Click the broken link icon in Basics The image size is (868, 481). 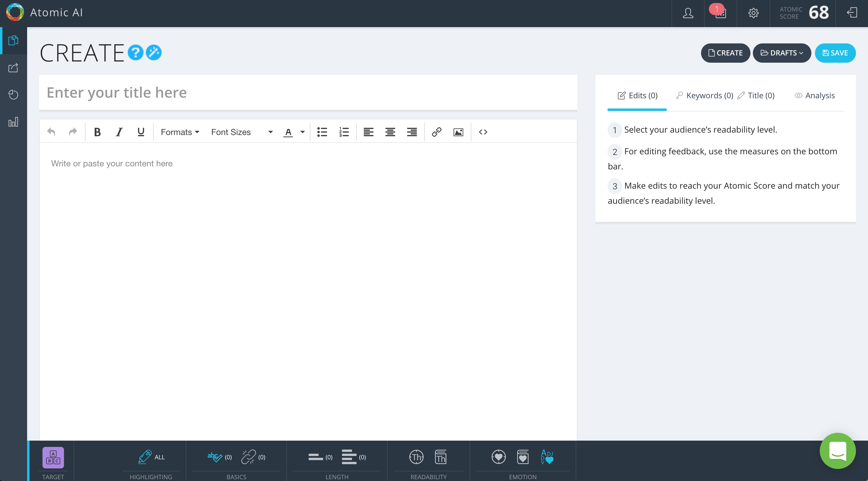pyautogui.click(x=248, y=457)
